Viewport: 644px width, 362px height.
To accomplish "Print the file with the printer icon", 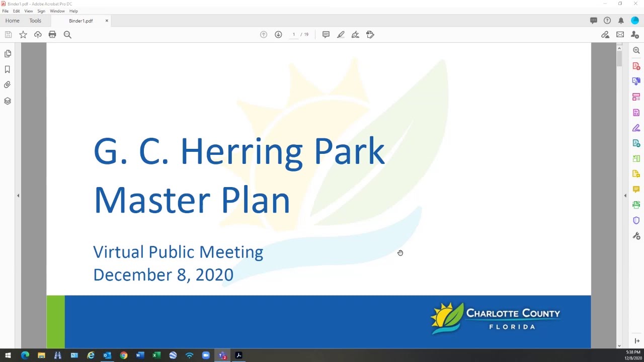I will (x=52, y=35).
